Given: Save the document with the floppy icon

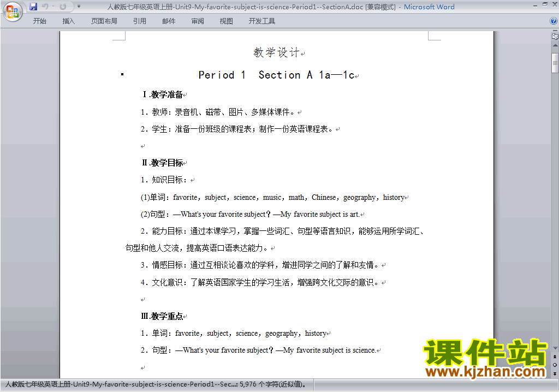Looking at the screenshot, I should tap(33, 7).
